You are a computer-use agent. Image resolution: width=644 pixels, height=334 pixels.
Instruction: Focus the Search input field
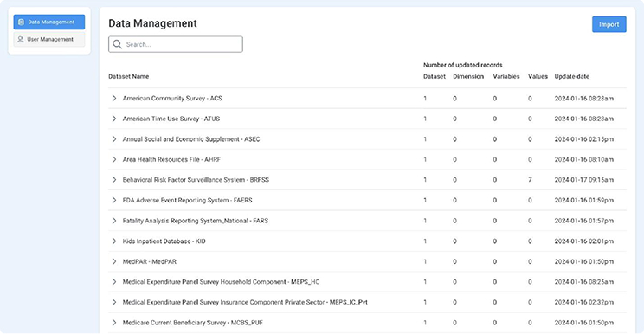click(x=176, y=44)
